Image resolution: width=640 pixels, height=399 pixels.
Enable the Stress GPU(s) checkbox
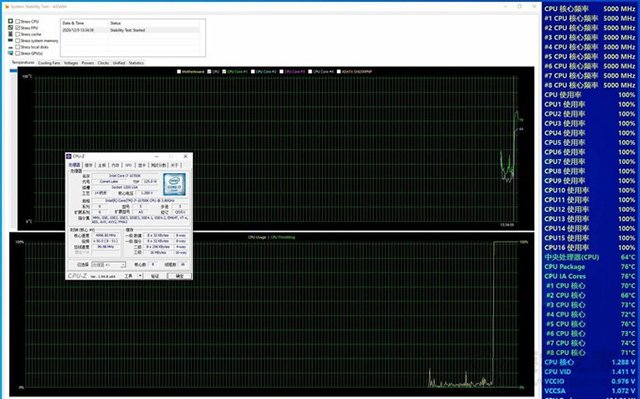(x=18, y=53)
